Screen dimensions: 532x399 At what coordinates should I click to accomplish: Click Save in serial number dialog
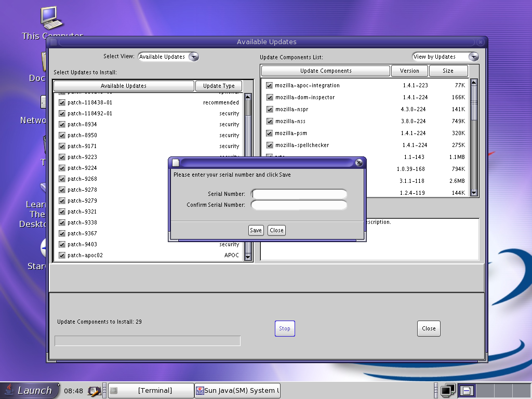click(x=256, y=230)
